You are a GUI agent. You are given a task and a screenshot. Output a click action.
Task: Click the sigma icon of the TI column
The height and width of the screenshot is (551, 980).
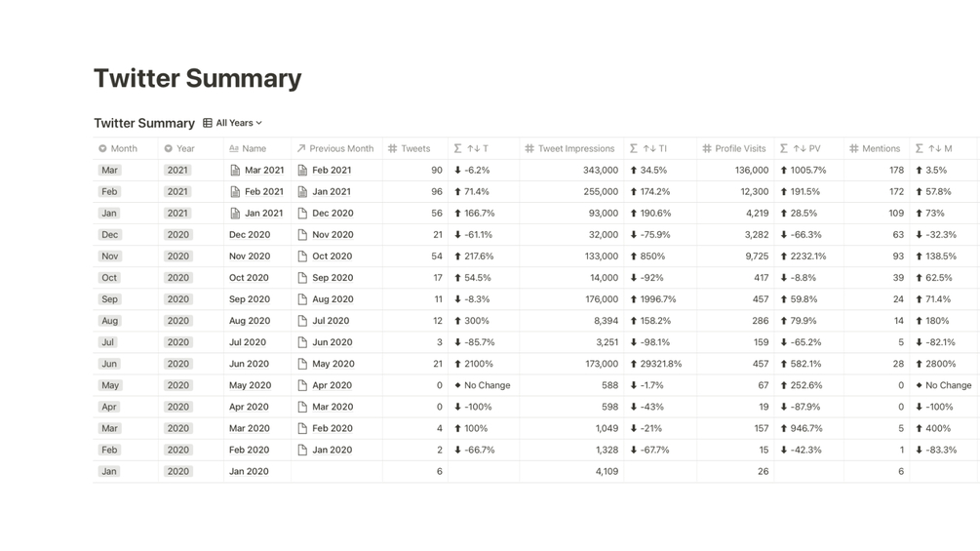tap(634, 148)
